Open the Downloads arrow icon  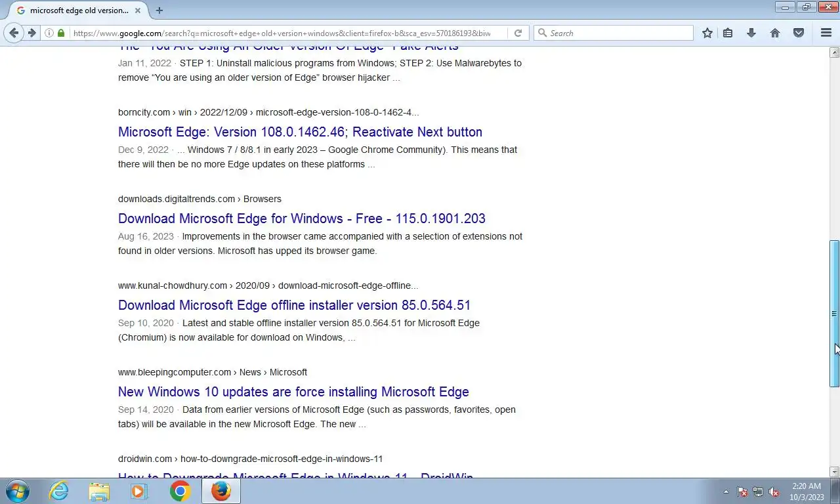coord(751,33)
